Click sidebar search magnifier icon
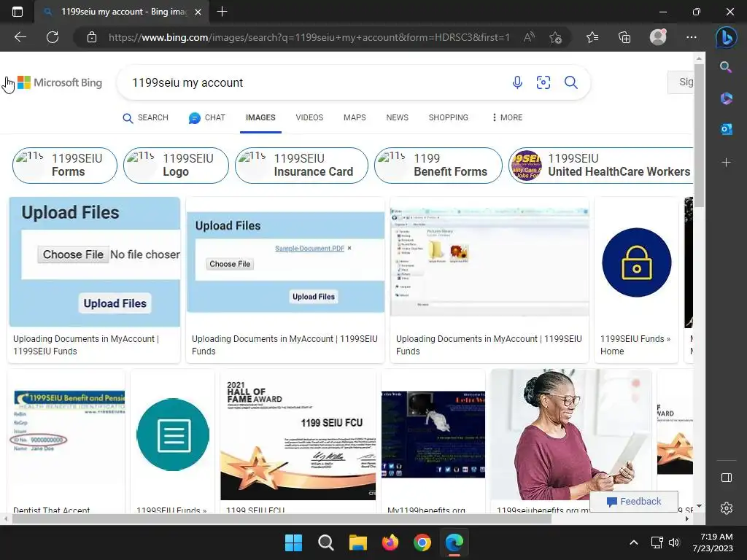Image resolution: width=747 pixels, height=560 pixels. click(726, 67)
